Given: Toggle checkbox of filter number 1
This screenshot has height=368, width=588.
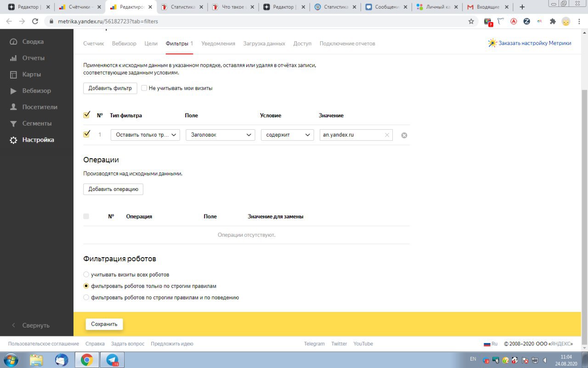Looking at the screenshot, I should pyautogui.click(x=86, y=134).
